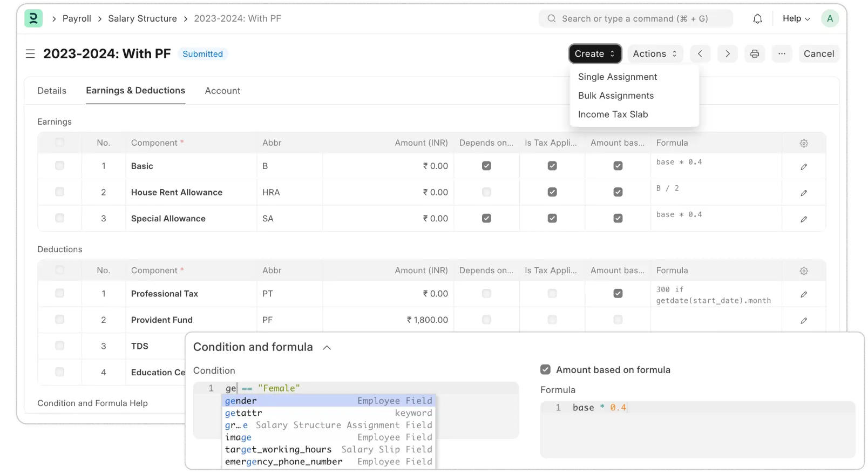The image size is (868, 473).
Task: Open the Actions dropdown
Action: click(x=655, y=54)
